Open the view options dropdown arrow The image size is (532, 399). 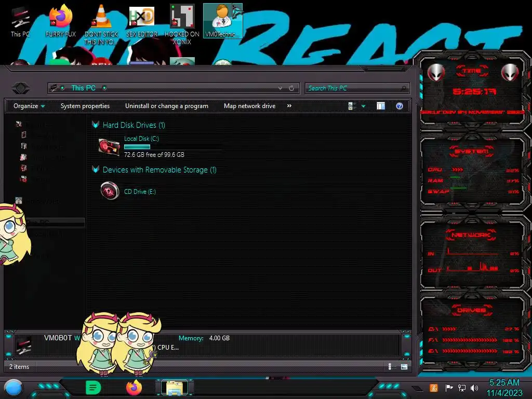point(363,106)
